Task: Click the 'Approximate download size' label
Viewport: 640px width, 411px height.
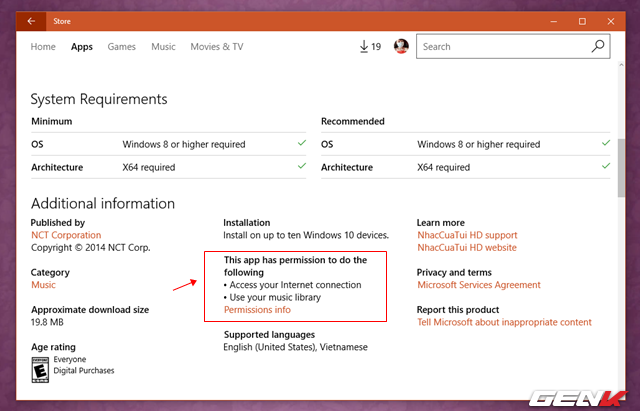Action: click(90, 310)
